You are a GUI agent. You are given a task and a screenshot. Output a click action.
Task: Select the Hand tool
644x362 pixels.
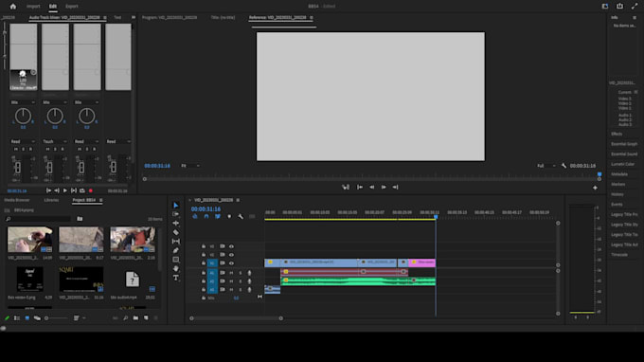tap(176, 268)
